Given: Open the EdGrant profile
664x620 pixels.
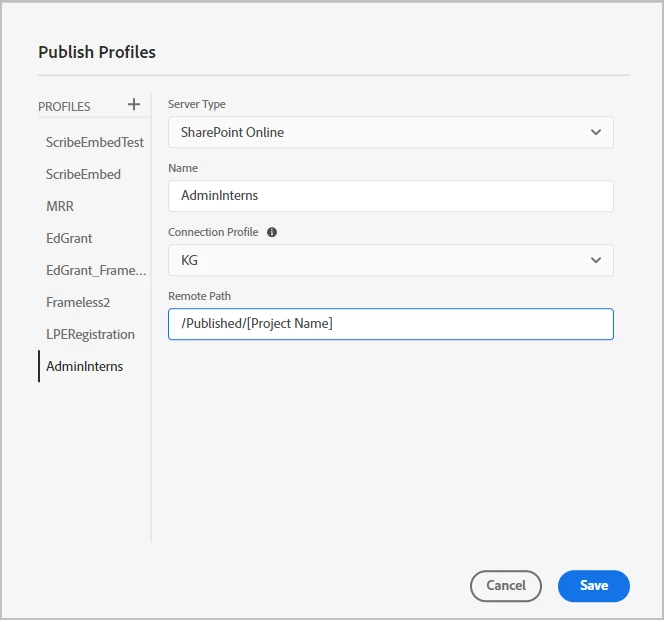Looking at the screenshot, I should tap(69, 238).
